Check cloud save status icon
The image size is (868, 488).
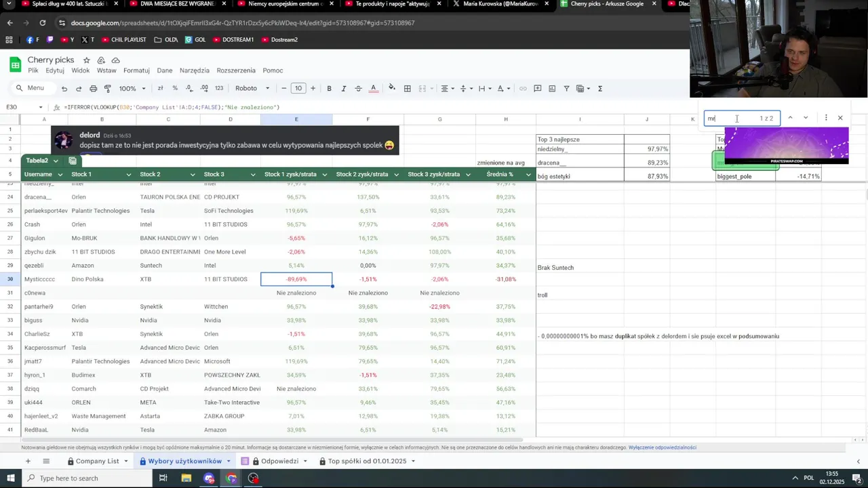pyautogui.click(x=115, y=60)
